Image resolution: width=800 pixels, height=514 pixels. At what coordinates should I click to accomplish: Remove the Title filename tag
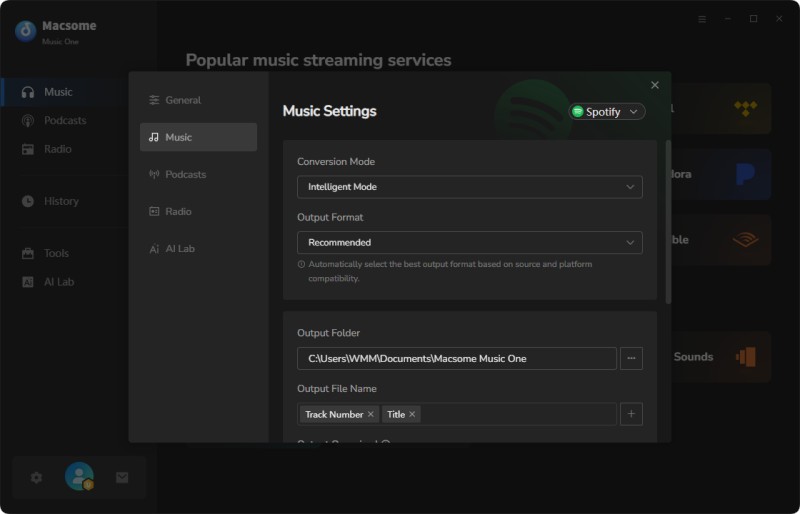point(412,414)
